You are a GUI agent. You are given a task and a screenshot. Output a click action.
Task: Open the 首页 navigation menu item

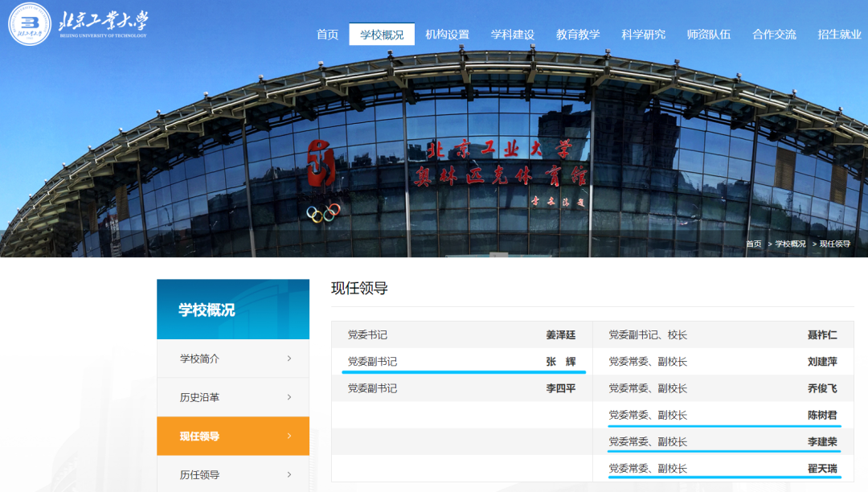point(327,35)
